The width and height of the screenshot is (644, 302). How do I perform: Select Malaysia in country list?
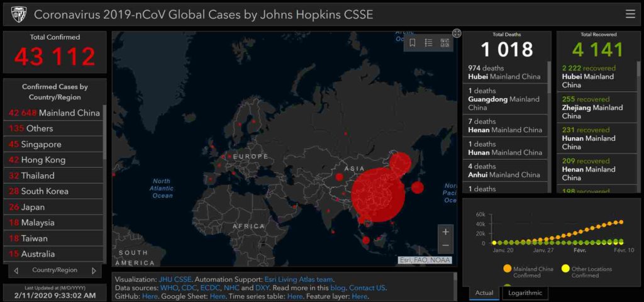click(x=53, y=223)
